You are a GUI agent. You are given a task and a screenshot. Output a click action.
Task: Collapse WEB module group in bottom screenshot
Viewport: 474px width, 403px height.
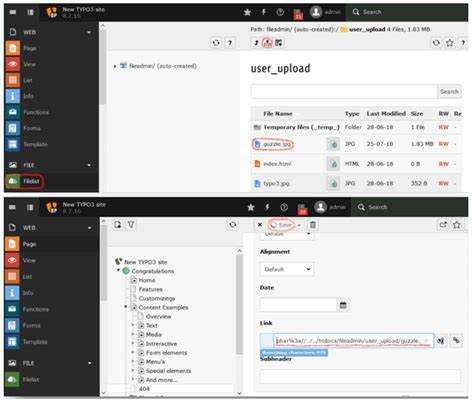(90, 228)
